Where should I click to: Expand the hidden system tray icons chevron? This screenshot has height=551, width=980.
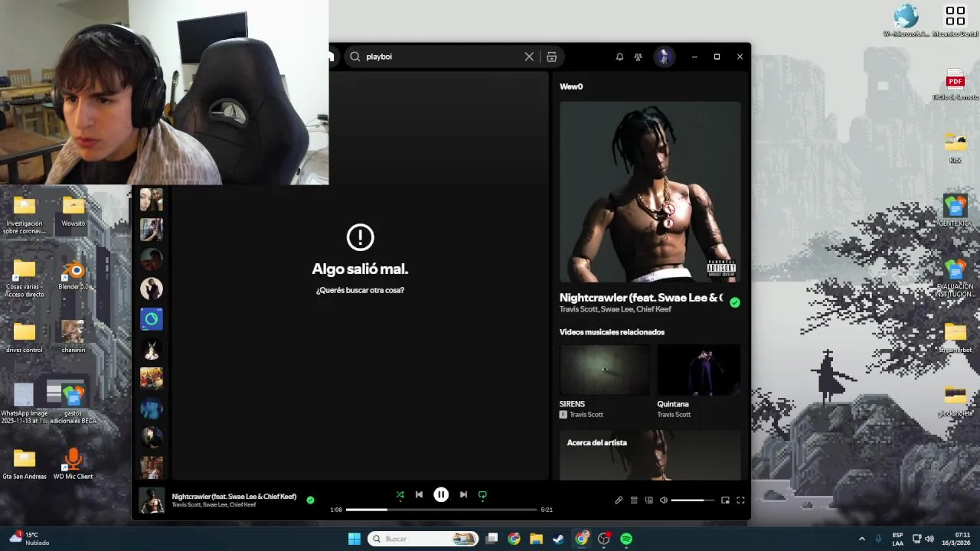(862, 539)
